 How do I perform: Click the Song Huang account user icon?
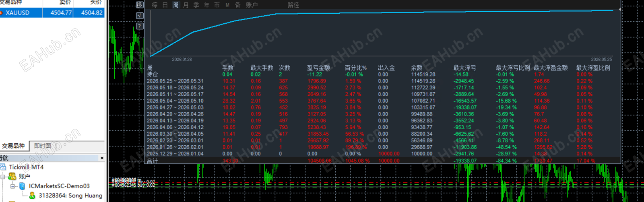pyautogui.click(x=32, y=196)
